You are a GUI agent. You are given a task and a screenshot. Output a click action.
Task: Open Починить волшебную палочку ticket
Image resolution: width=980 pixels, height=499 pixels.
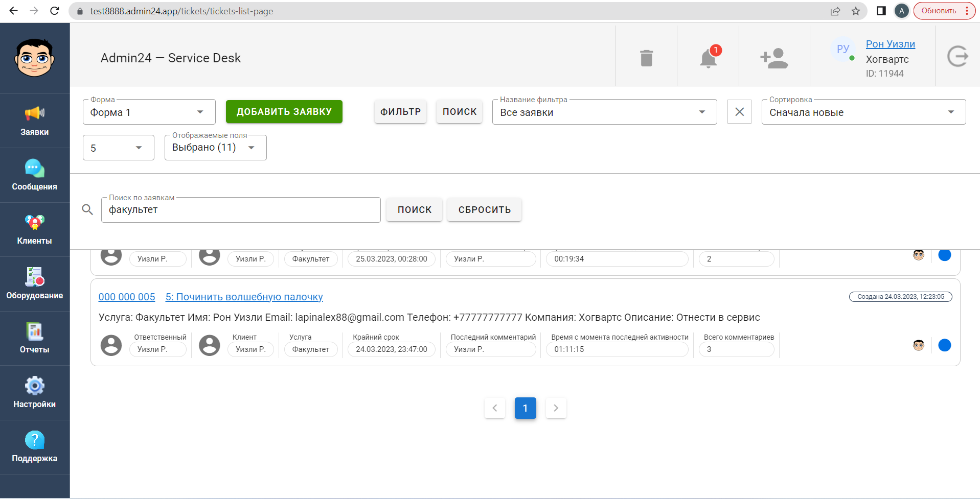tap(244, 297)
